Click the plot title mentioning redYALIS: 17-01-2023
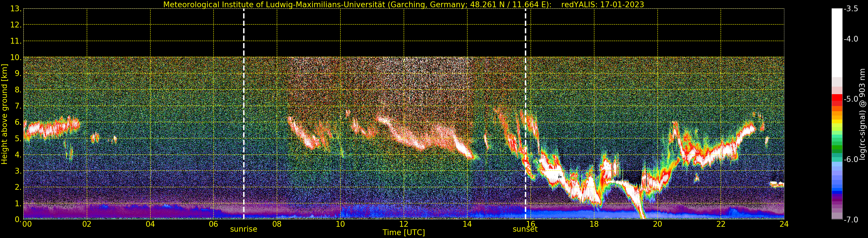 pos(403,4)
